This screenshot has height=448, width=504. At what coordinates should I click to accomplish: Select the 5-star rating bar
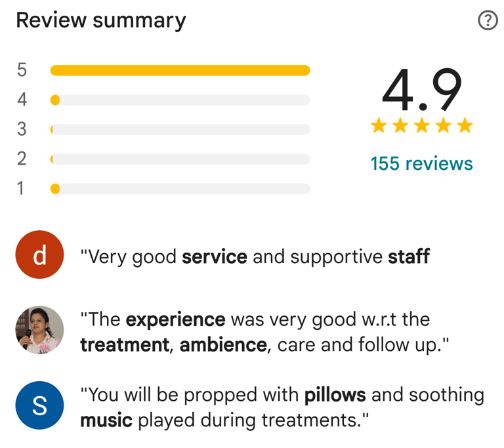pos(180,70)
